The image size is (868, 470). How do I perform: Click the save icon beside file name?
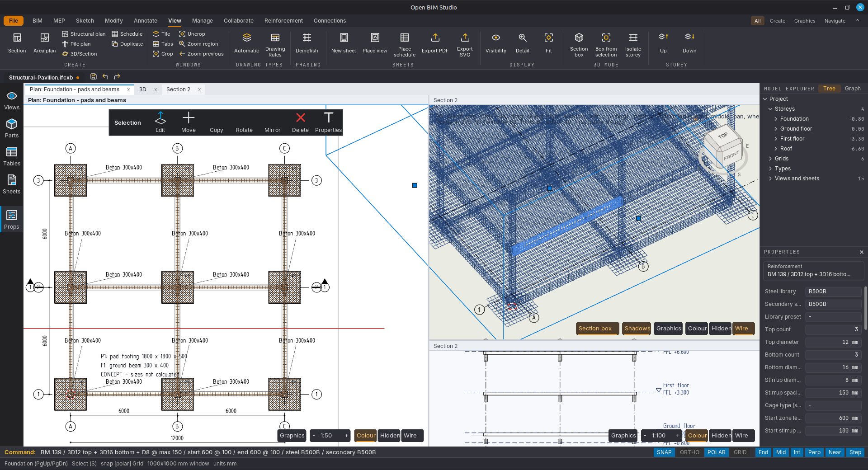click(94, 77)
